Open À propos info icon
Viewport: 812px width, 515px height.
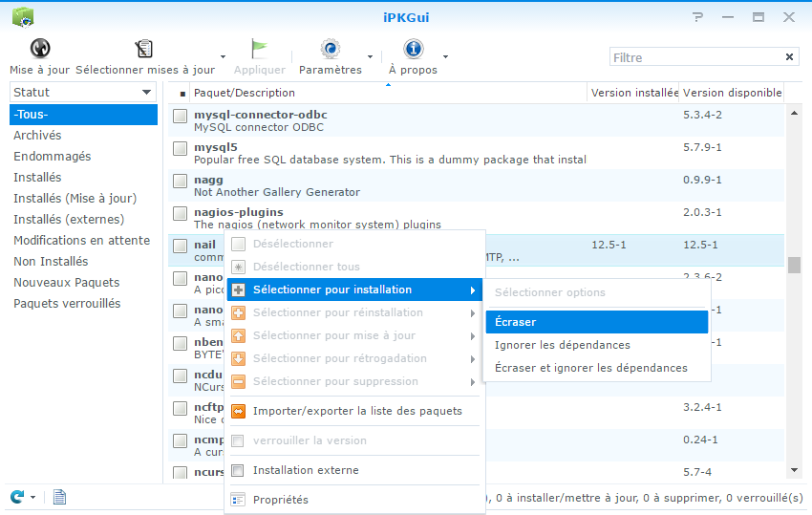pos(413,49)
